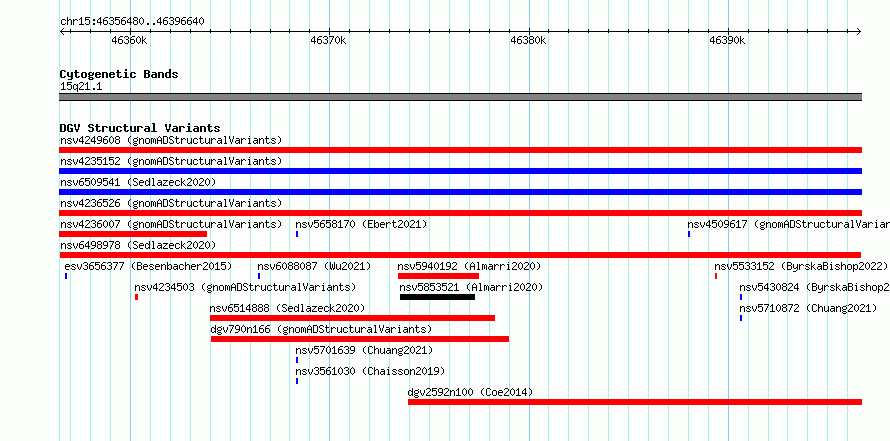
Task: Click nsv6514888 (Sedlazeck2020) label
Action: [x=287, y=308]
